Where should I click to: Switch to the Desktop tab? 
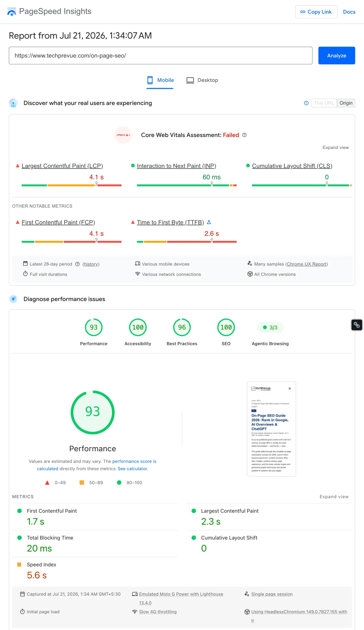tap(202, 80)
